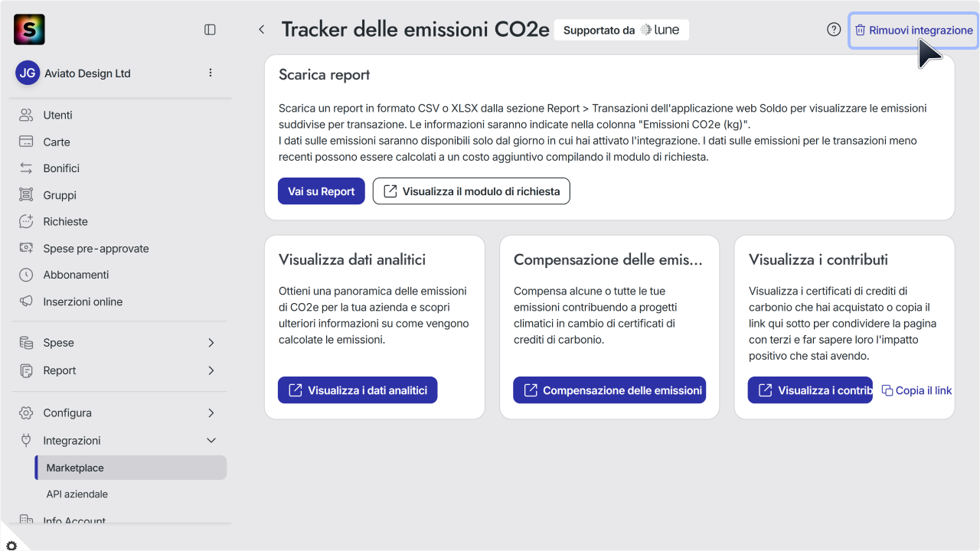Click the Bonifici transfer arrows icon
980x551 pixels.
26,168
